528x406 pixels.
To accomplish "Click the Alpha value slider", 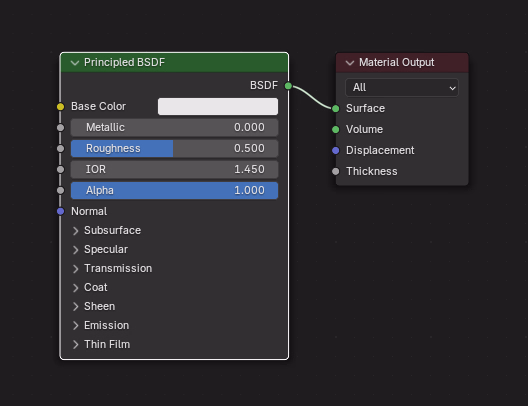I will point(174,190).
